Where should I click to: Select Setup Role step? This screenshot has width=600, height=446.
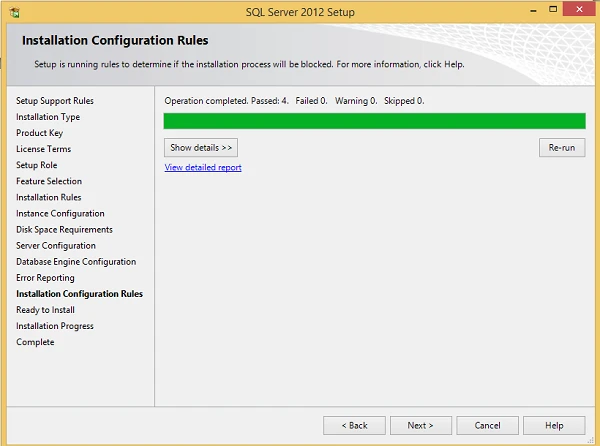pos(37,165)
